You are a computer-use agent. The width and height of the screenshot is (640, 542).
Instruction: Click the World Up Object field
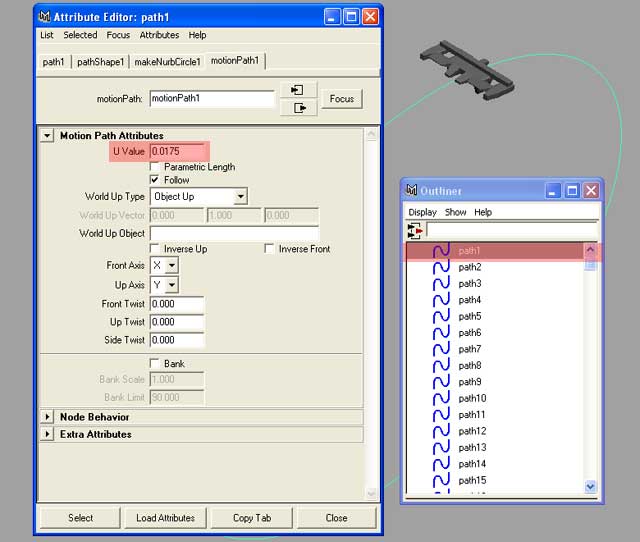[234, 233]
